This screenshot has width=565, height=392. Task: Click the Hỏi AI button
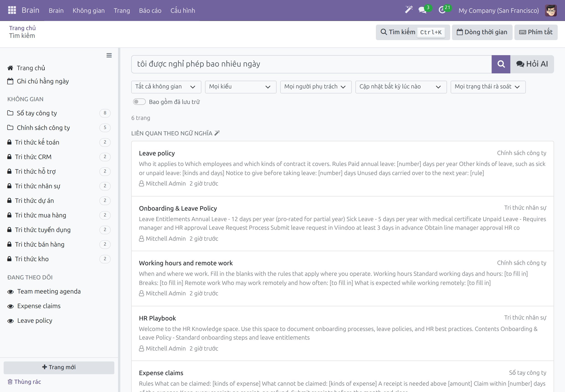point(532,64)
